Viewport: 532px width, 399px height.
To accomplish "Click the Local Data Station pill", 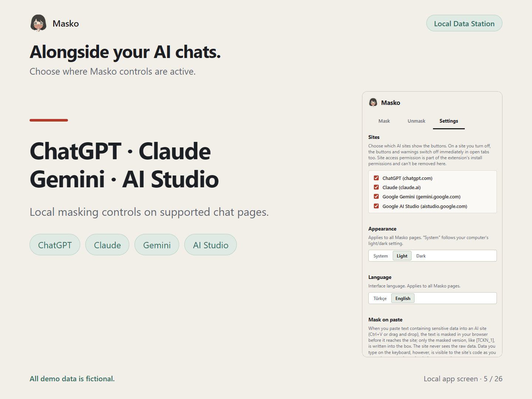I will 464,23.
